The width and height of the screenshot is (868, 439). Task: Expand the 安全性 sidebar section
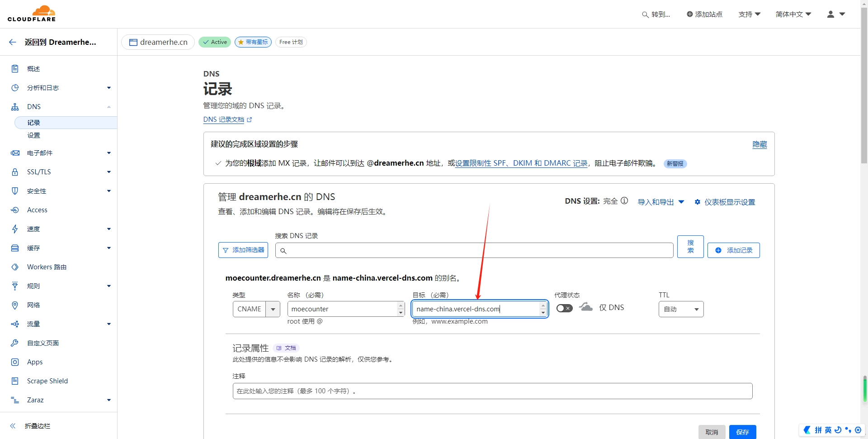(x=109, y=191)
